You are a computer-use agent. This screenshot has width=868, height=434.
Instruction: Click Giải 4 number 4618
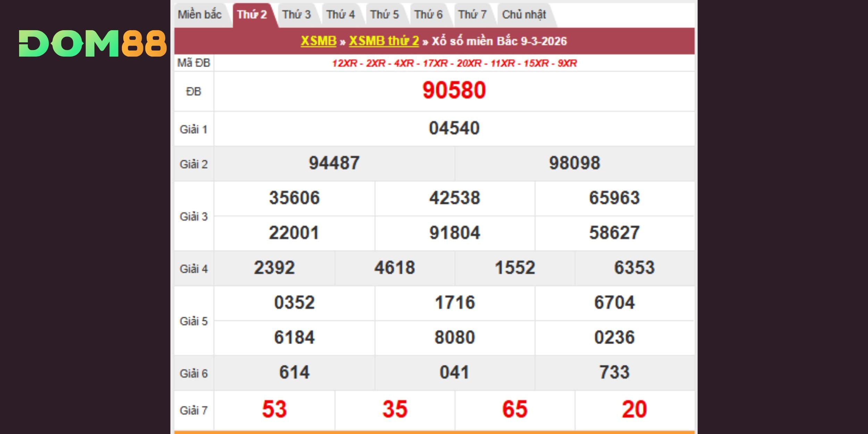click(x=394, y=268)
